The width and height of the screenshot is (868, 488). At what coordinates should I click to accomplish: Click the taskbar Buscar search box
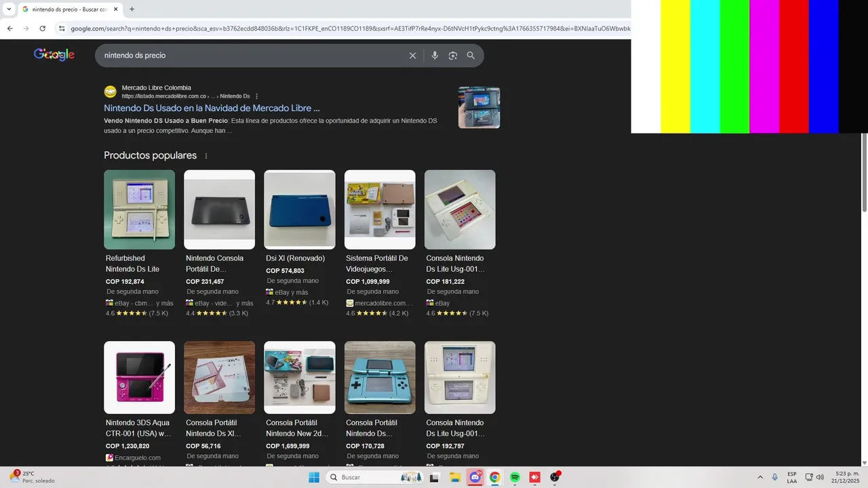point(376,477)
